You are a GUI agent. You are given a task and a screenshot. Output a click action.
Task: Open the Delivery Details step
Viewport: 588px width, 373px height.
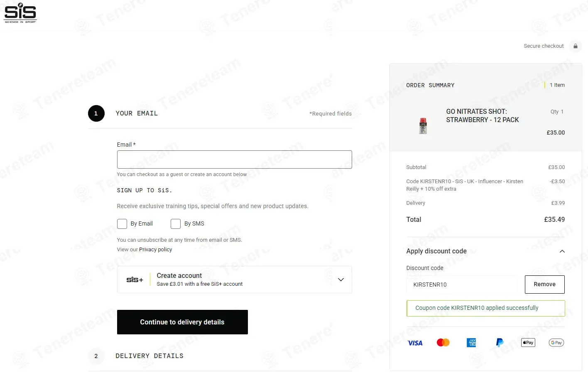(x=149, y=356)
